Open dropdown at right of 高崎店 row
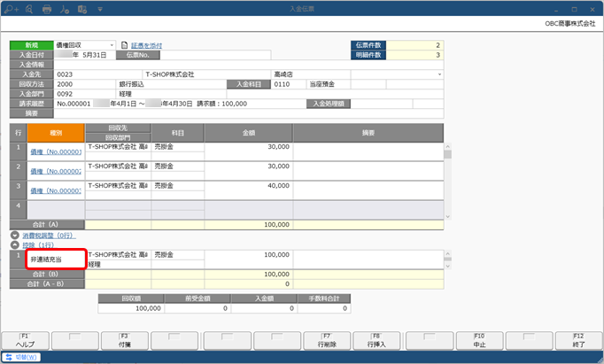The image size is (604, 364). [439, 74]
